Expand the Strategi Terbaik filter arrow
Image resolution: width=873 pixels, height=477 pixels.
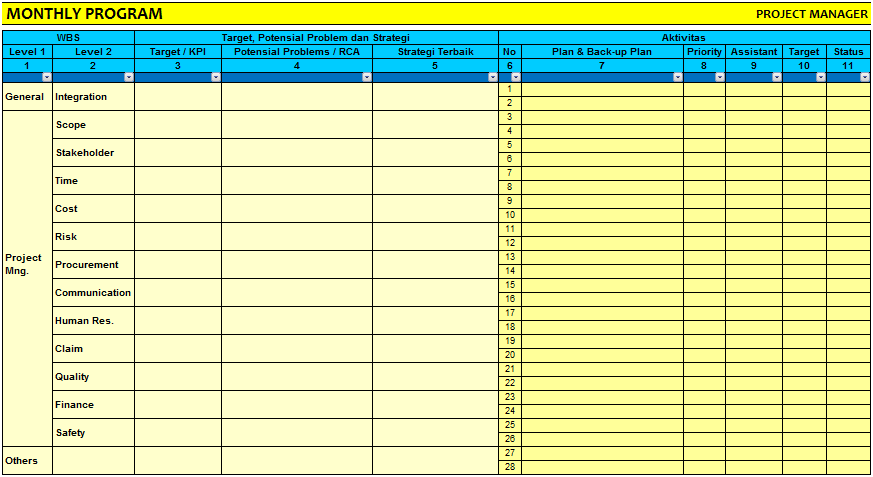(492, 77)
